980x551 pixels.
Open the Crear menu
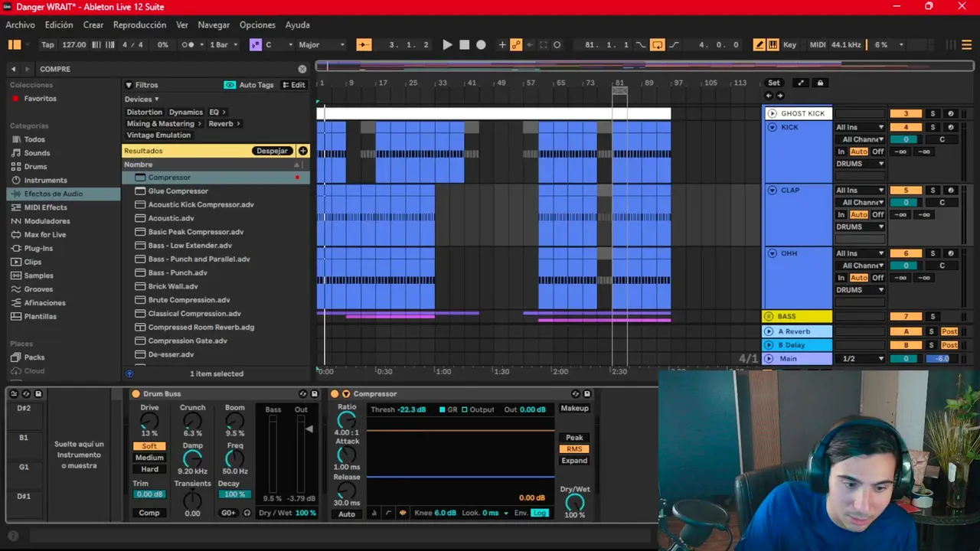coord(93,25)
